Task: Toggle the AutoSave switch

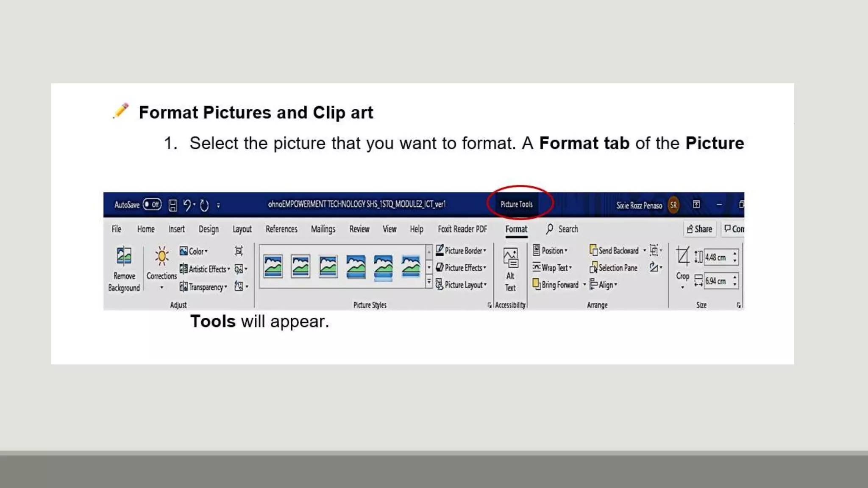Action: click(152, 205)
